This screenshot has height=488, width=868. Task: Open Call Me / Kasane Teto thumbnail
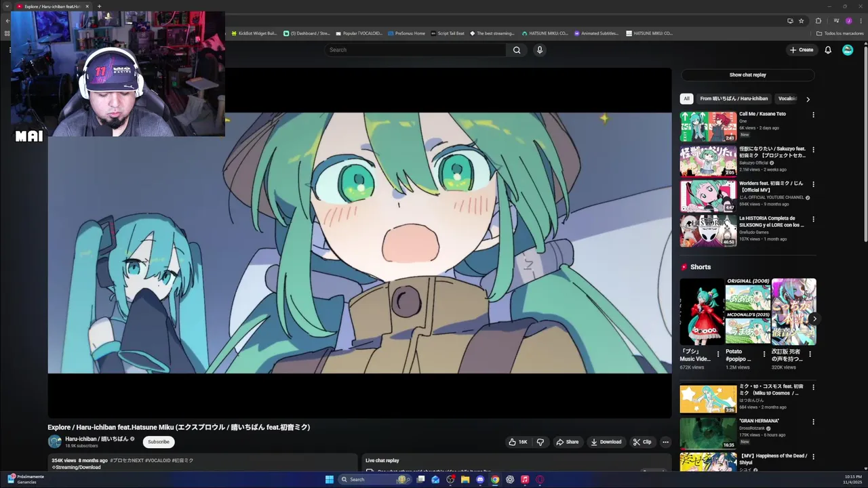coord(708,127)
